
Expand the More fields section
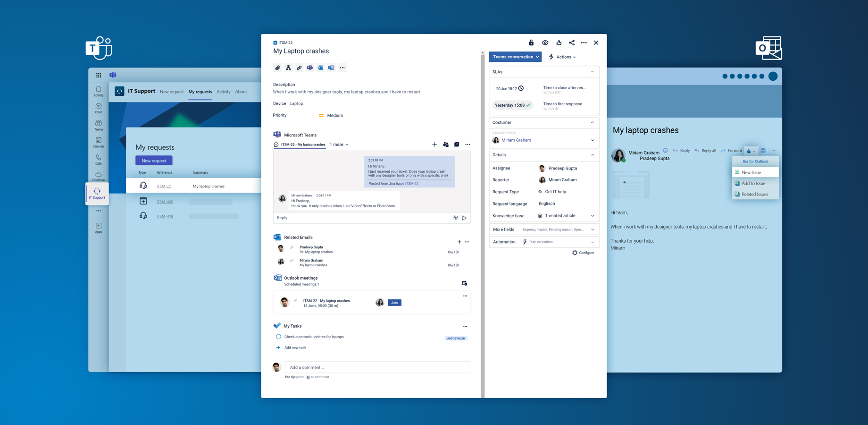[x=593, y=229]
